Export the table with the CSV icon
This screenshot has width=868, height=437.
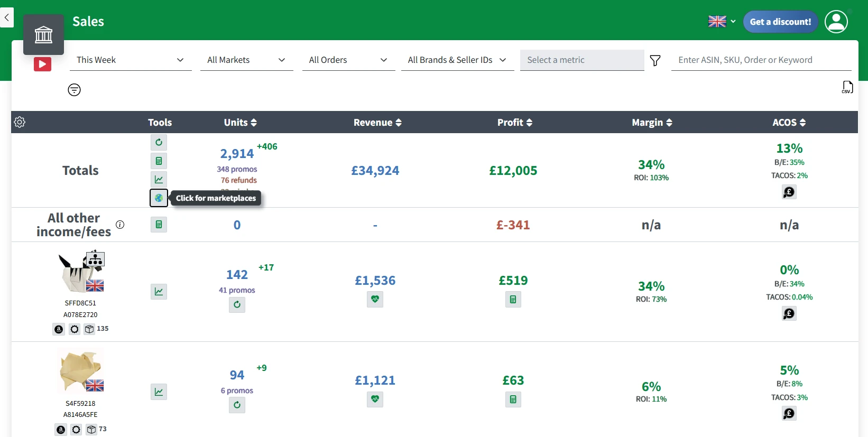pos(847,87)
